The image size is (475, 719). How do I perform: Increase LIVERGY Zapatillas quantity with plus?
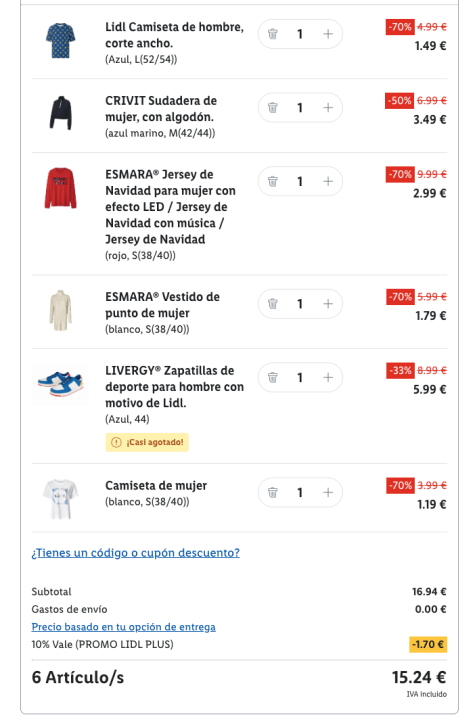pos(328,377)
